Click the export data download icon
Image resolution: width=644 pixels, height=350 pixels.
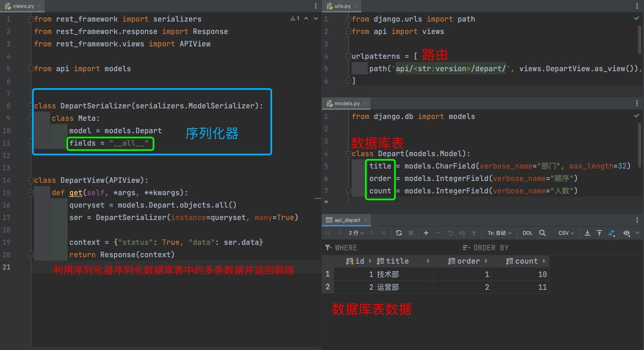[587, 233]
